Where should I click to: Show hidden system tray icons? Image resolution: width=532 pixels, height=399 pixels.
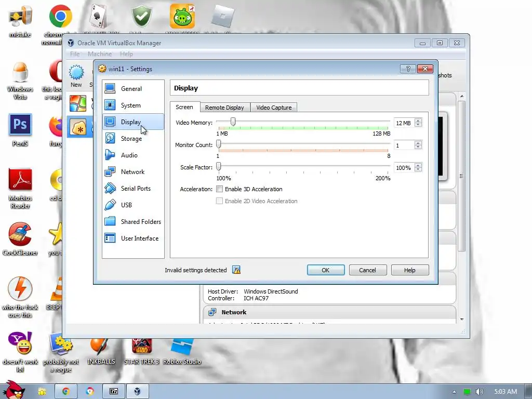click(454, 392)
